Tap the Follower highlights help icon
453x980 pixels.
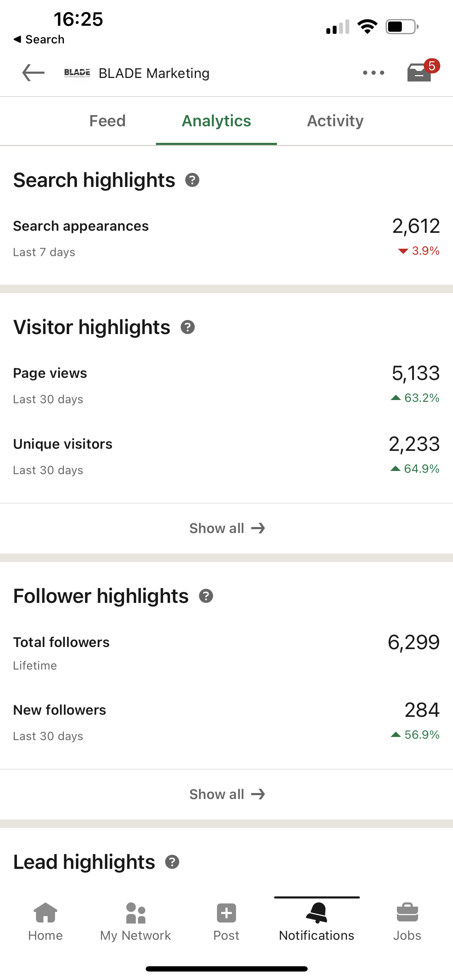(206, 596)
